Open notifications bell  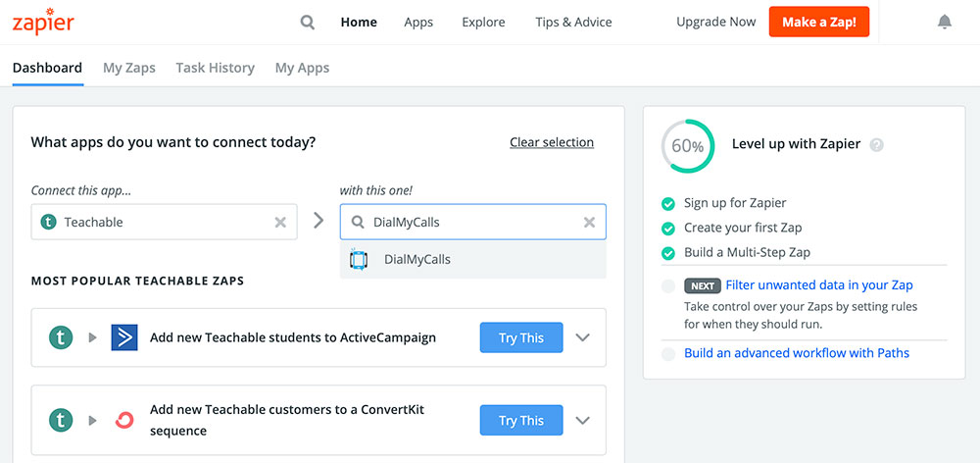click(x=945, y=22)
